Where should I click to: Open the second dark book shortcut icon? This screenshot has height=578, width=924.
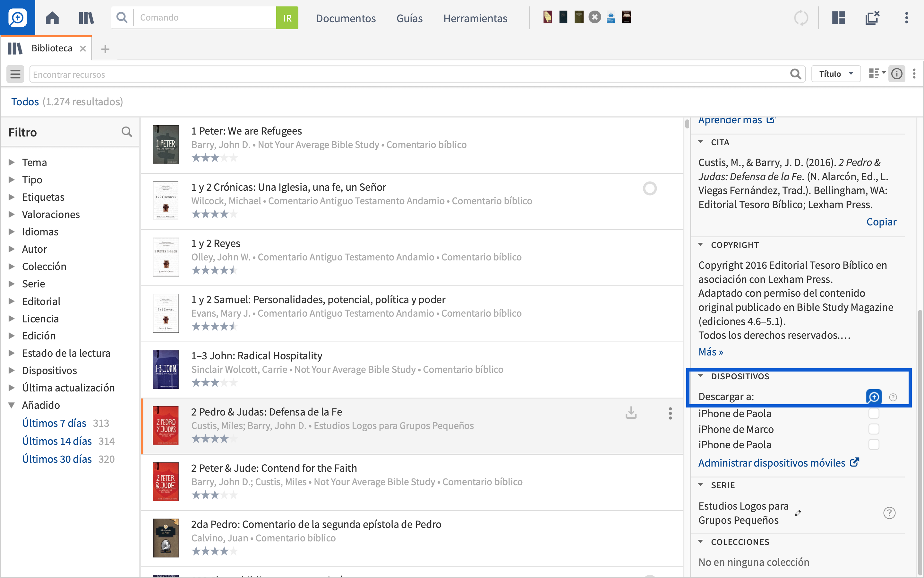click(563, 17)
